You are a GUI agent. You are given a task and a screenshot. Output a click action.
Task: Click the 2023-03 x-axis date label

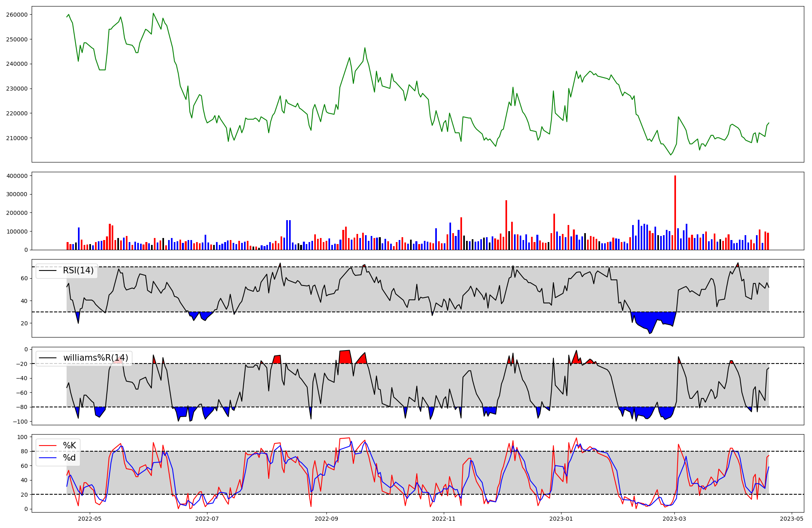pyautogui.click(x=674, y=519)
